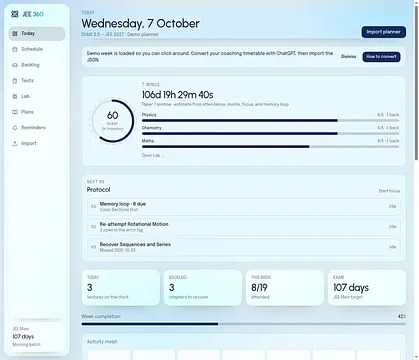Viewport: 419px width, 360px height.
Task: Click the Backlog icon in sidebar
Action: (15, 65)
